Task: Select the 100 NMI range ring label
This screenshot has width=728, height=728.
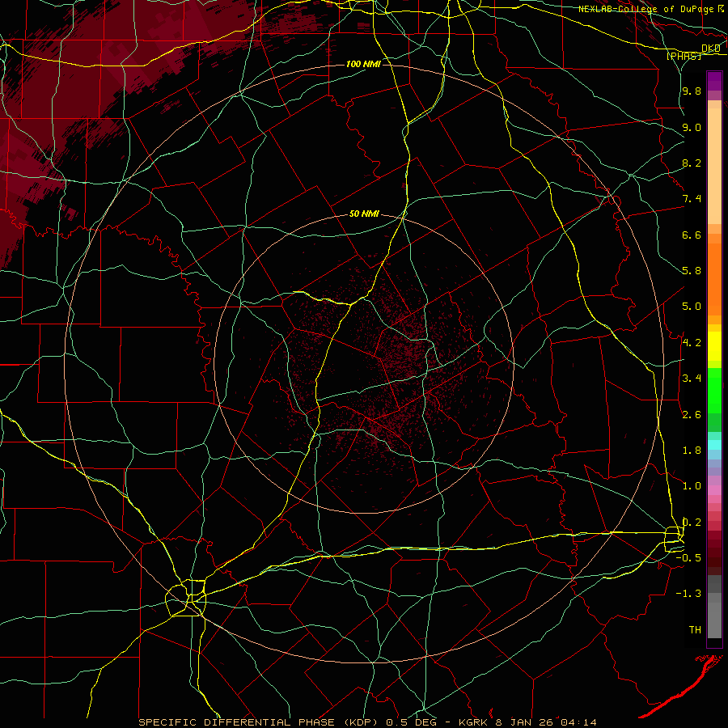Action: coord(363,64)
